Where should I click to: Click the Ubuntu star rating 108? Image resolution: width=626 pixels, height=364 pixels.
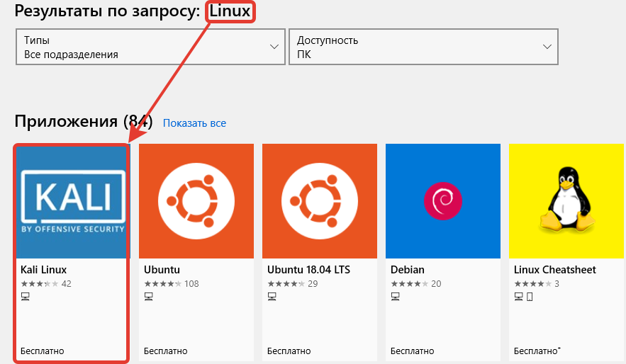pyautogui.click(x=172, y=284)
